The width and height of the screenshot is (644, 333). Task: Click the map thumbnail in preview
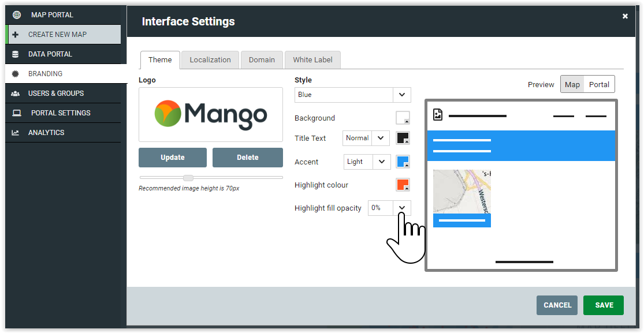462,192
